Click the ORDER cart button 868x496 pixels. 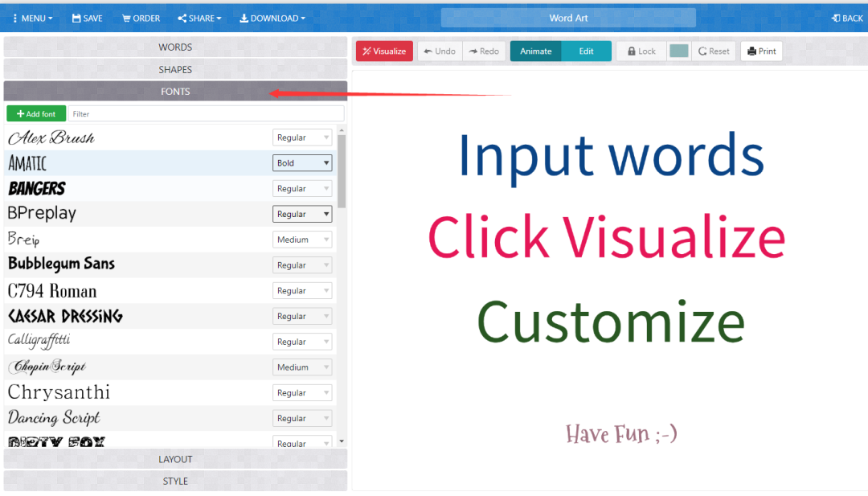coord(141,18)
